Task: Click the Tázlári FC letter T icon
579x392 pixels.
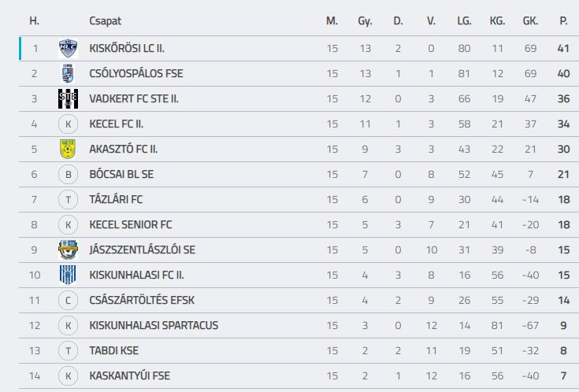Action: tap(68, 200)
